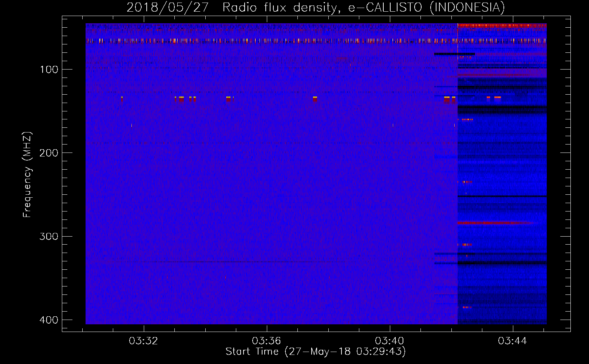Image resolution: width=589 pixels, height=364 pixels.
Task: Click the 03:40 time tick label
Action: tap(390, 341)
